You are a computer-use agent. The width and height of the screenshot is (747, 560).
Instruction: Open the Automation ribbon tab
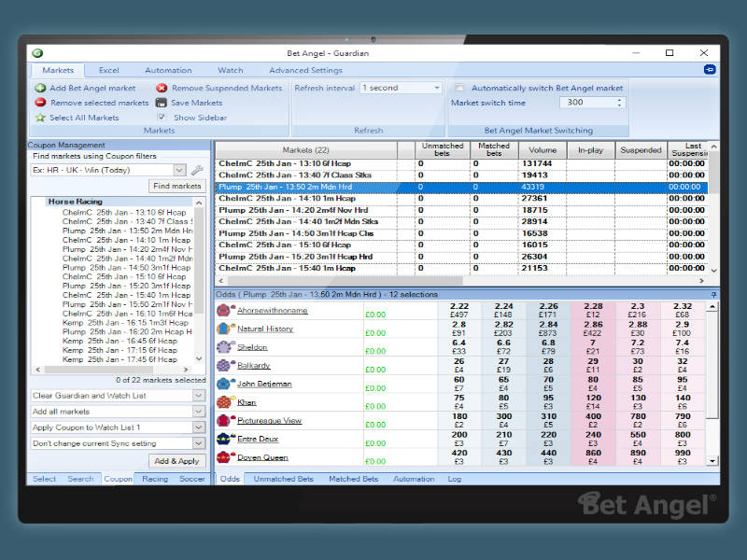point(168,70)
